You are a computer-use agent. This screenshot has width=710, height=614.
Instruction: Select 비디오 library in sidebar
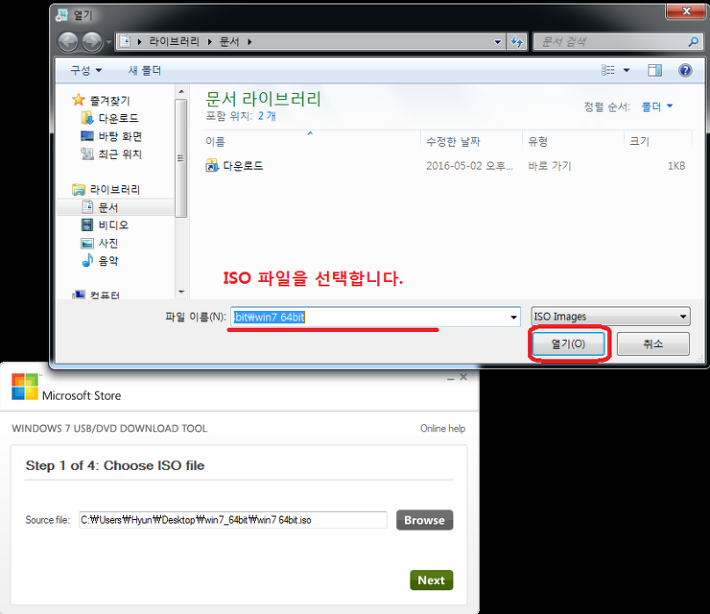105,225
